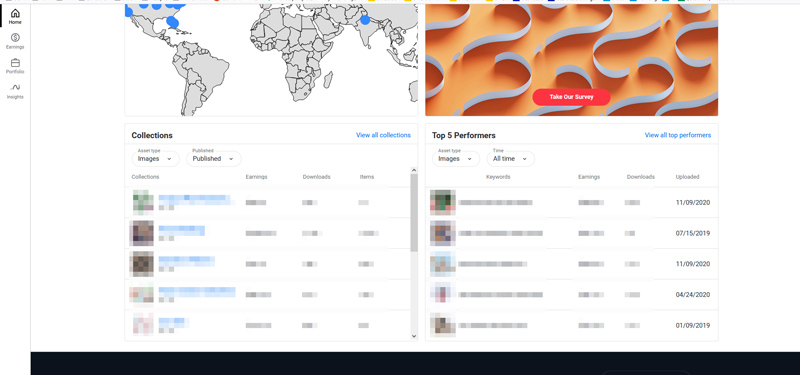Image resolution: width=800 pixels, height=375 pixels.
Task: Expand Collections Asset type Images dropdown
Action: point(156,159)
